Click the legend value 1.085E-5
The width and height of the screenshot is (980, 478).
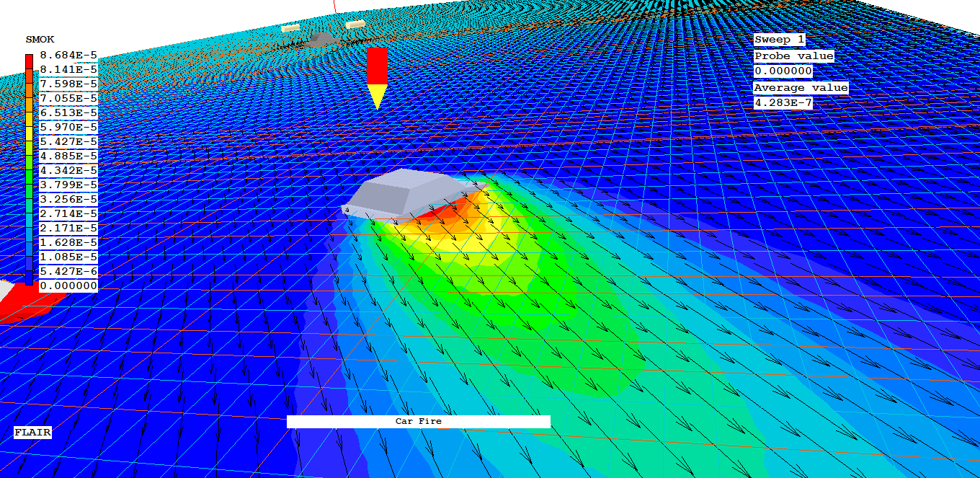pyautogui.click(x=68, y=257)
